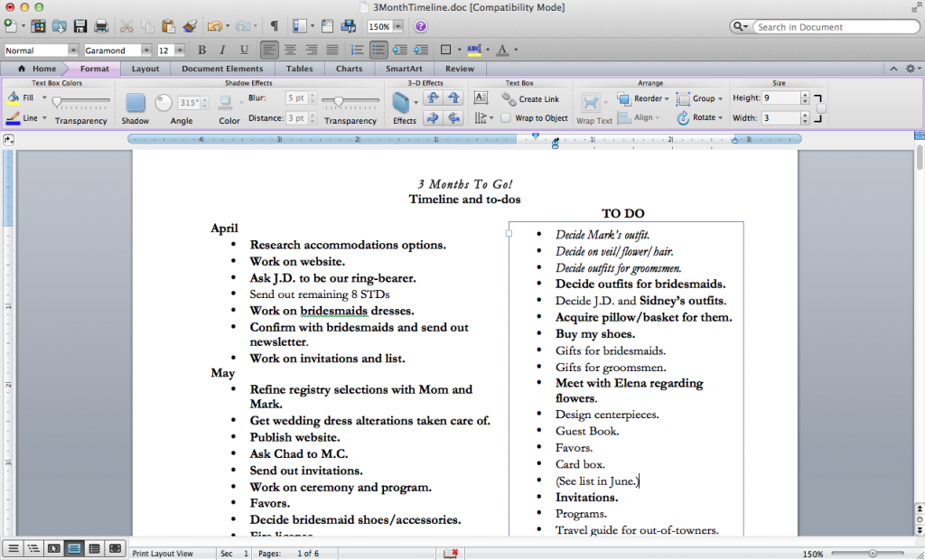The width and height of the screenshot is (925, 560).
Task: Select the Format Painter brush
Action: [x=190, y=26]
